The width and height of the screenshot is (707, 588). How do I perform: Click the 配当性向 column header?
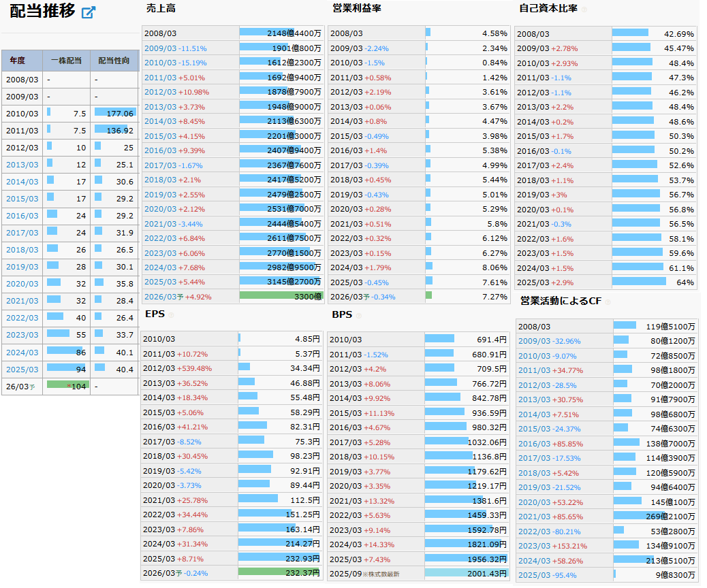114,61
